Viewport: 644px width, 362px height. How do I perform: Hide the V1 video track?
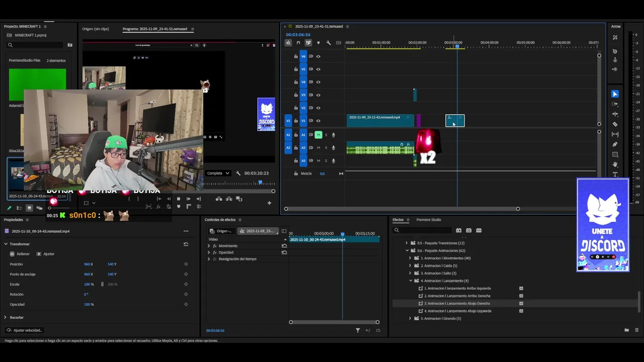tap(318, 121)
